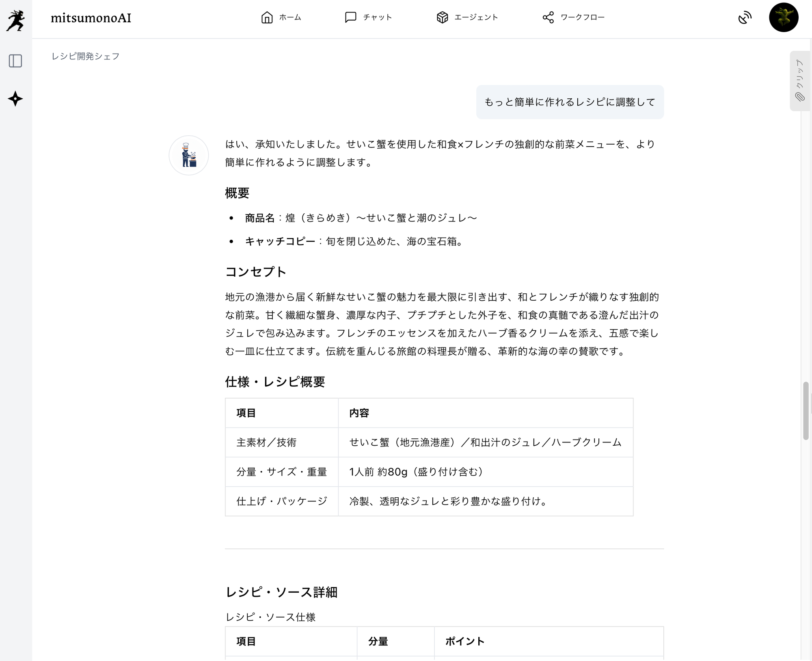812x661 pixels.
Task: Toggle the sidebar panel icon
Action: (x=15, y=61)
